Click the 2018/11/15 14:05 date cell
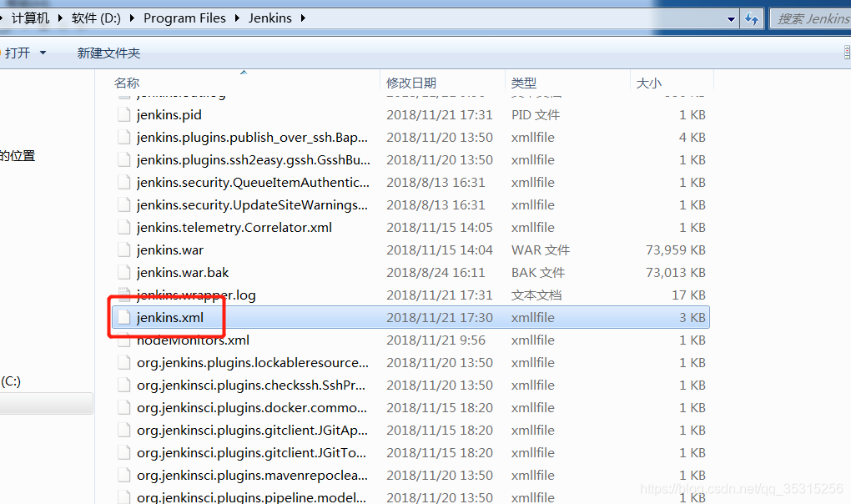The image size is (851, 504). [440, 228]
